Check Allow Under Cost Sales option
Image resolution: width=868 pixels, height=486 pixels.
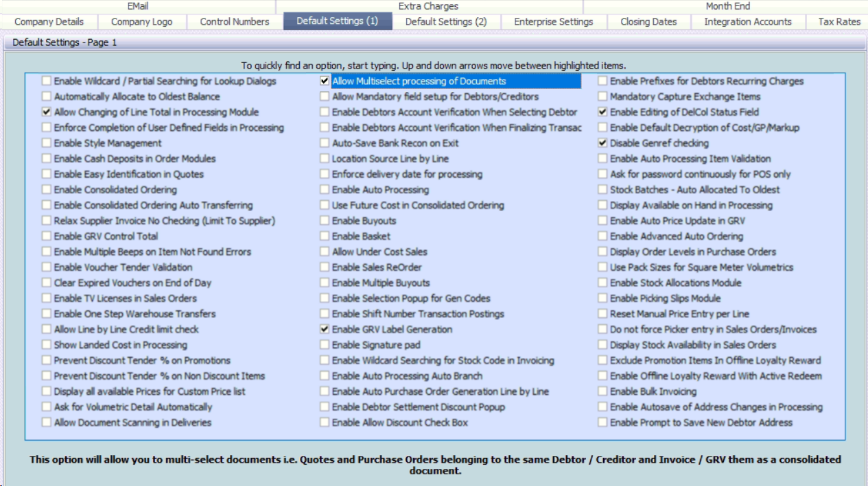(325, 252)
